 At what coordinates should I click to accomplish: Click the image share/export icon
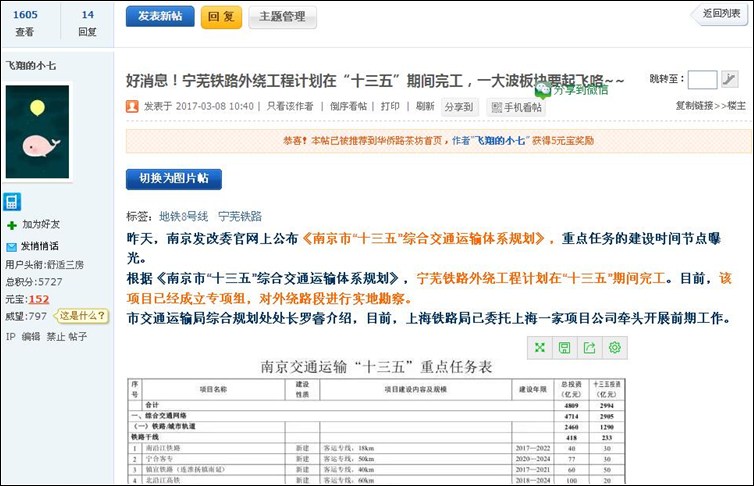click(590, 348)
